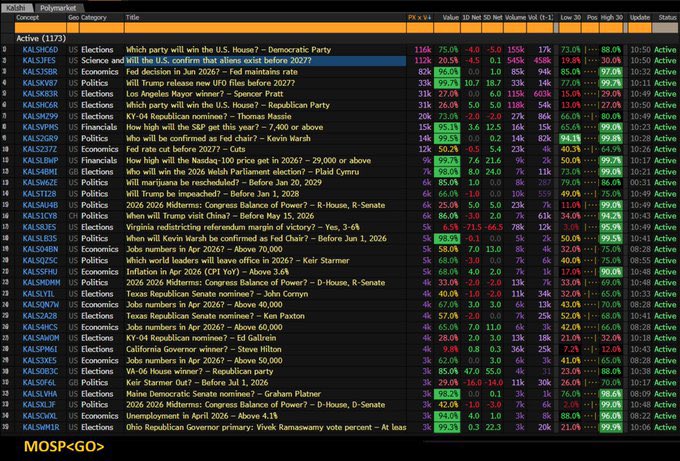The image size is (680, 461).
Task: Click the 603k Vol (t-1) value
Action: pyautogui.click(x=542, y=94)
